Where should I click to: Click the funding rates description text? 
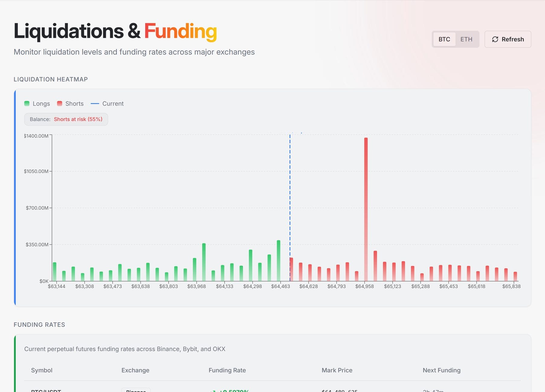click(125, 349)
